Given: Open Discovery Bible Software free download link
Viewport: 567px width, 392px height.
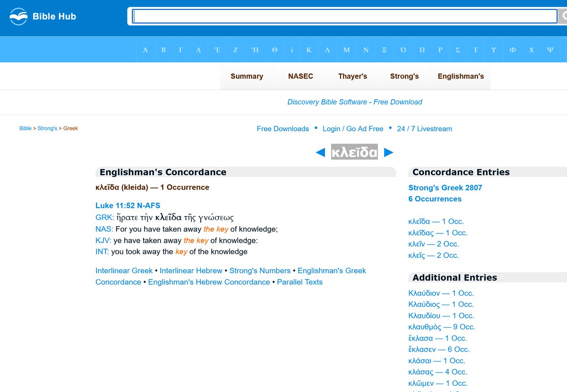Looking at the screenshot, I should click(x=355, y=102).
